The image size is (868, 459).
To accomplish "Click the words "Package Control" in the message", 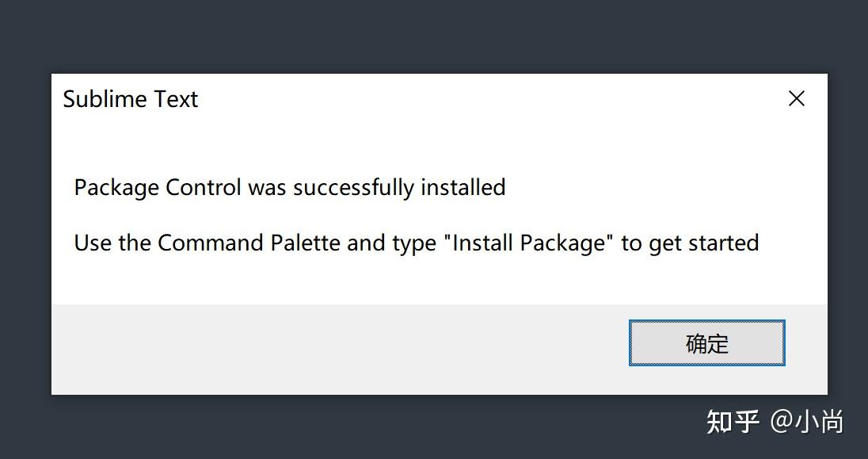I will (x=158, y=188).
